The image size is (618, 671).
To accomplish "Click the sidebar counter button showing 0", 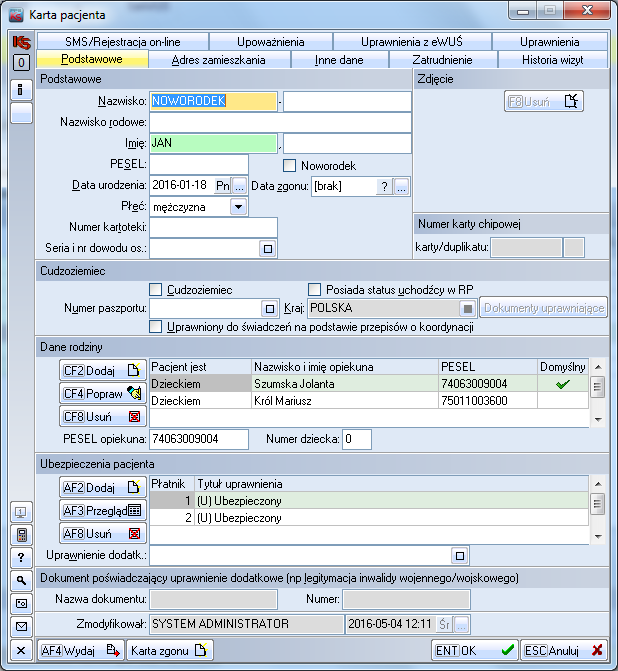I will click(21, 63).
